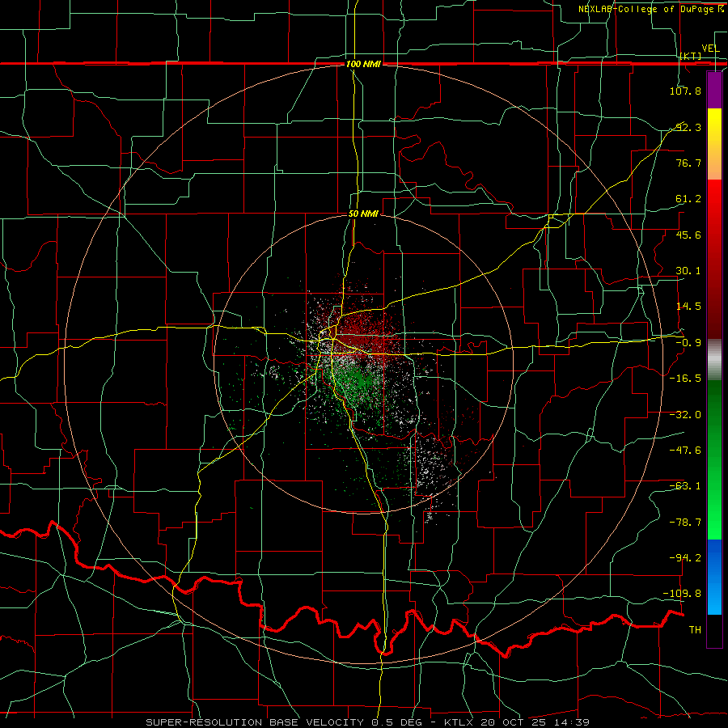Select the -109.8 scale value
This screenshot has width=728, height=728.
point(683,594)
